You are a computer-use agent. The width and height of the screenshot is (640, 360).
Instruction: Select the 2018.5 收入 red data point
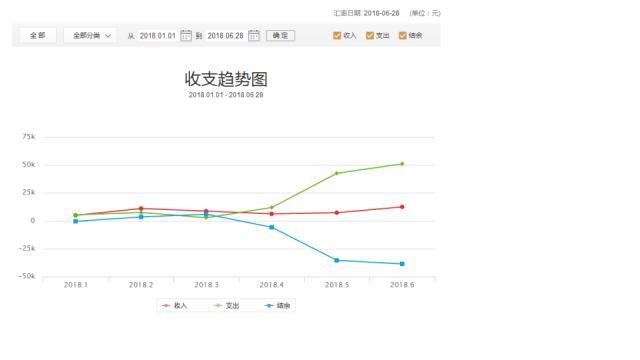pyautogui.click(x=337, y=213)
